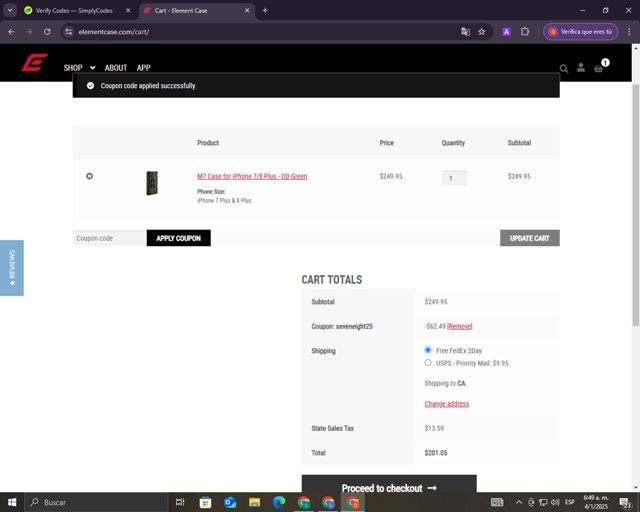
Task: Open the clock and date in taskbar
Action: tap(596, 502)
